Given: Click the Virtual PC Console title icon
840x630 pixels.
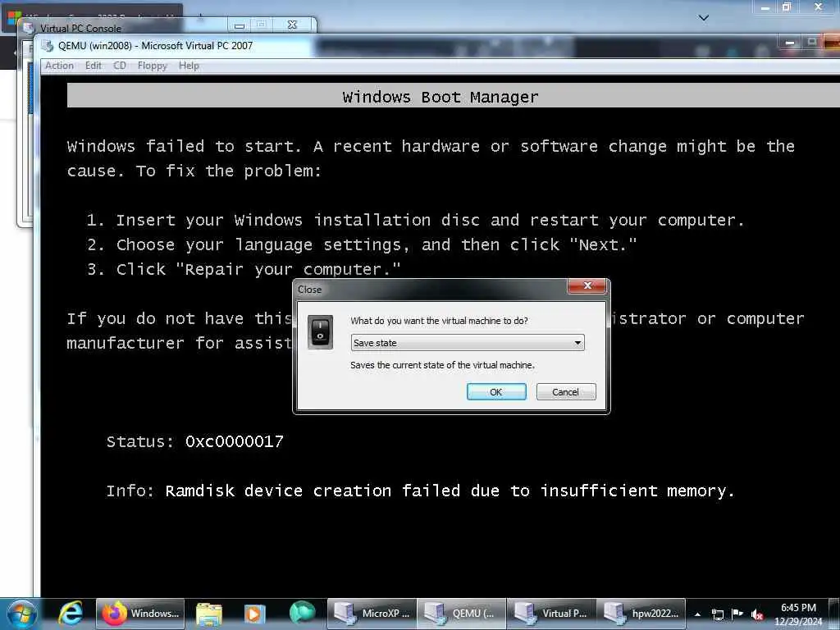Looking at the screenshot, I should click(x=29, y=28).
